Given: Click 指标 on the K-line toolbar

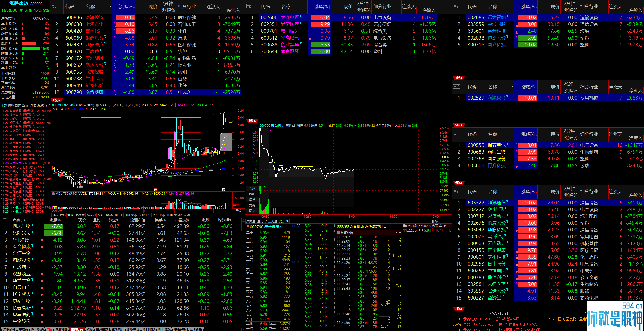Looking at the screenshot, I should coord(55,215).
